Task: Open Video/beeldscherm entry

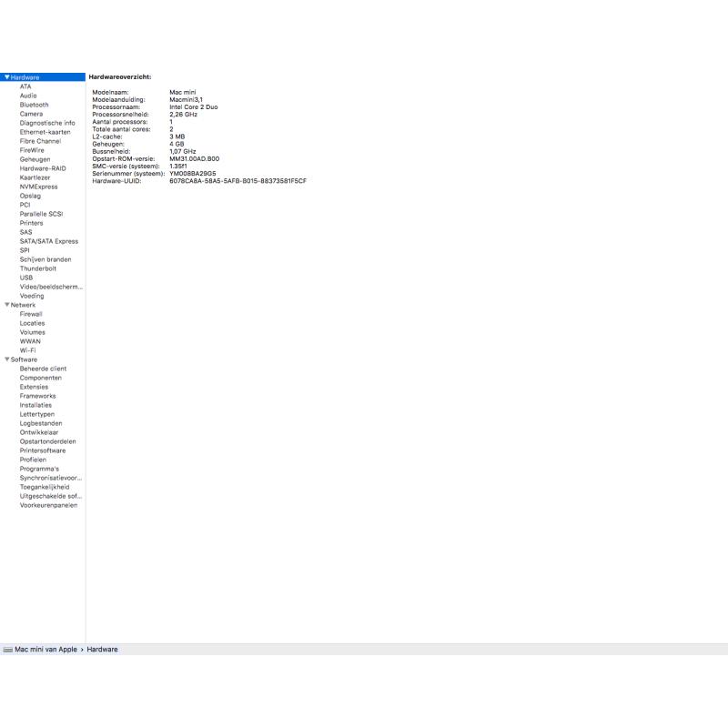Action: (x=51, y=287)
